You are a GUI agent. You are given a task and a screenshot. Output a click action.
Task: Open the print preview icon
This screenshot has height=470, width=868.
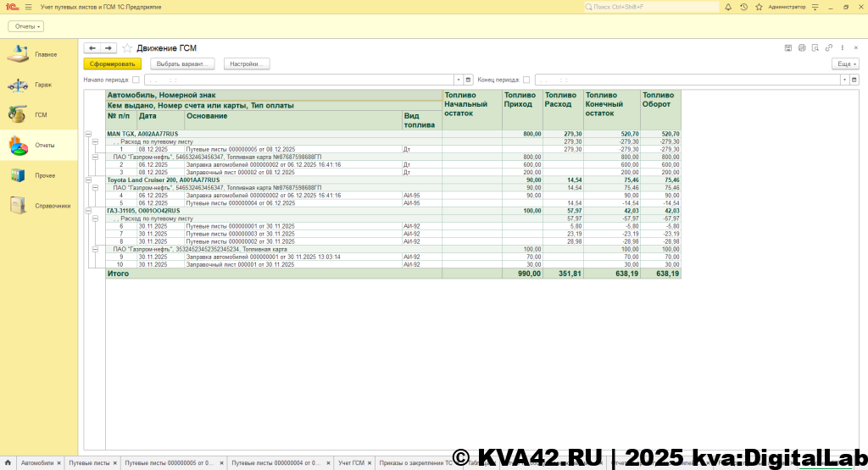tap(815, 48)
